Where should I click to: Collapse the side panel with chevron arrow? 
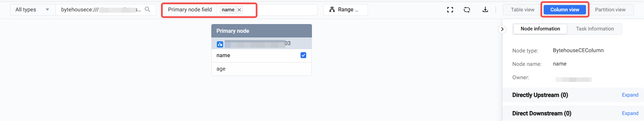pos(502,29)
